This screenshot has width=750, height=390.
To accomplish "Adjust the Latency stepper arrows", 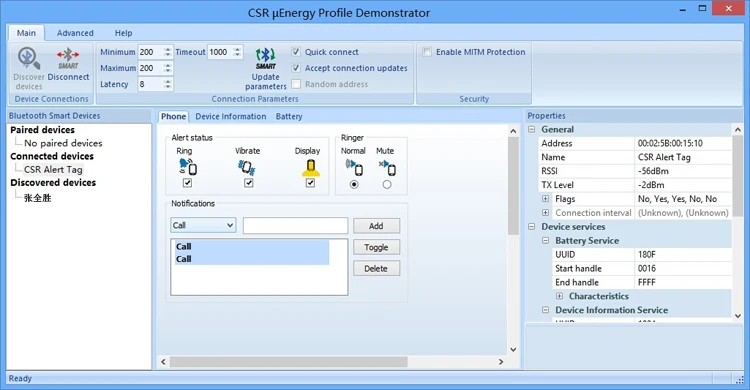I will tap(167, 84).
